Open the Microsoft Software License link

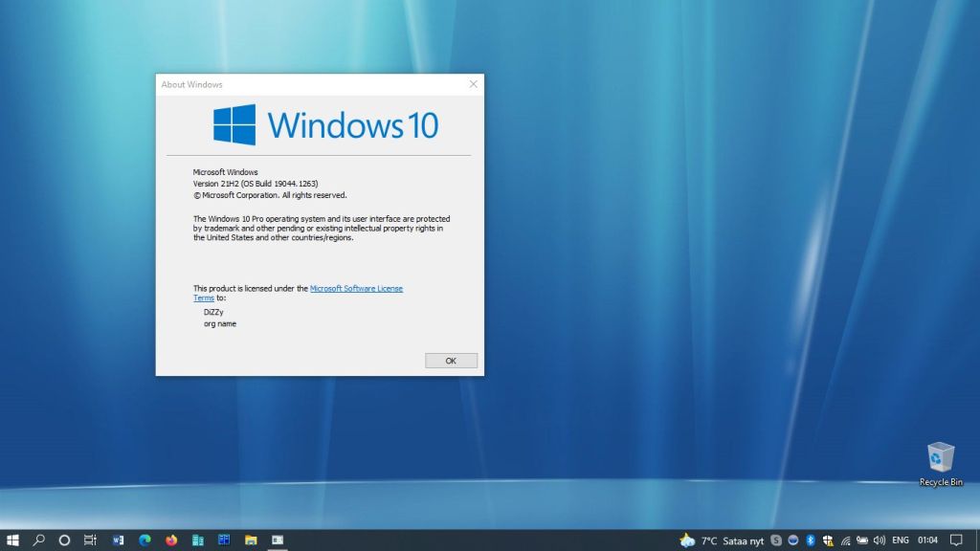pos(356,289)
